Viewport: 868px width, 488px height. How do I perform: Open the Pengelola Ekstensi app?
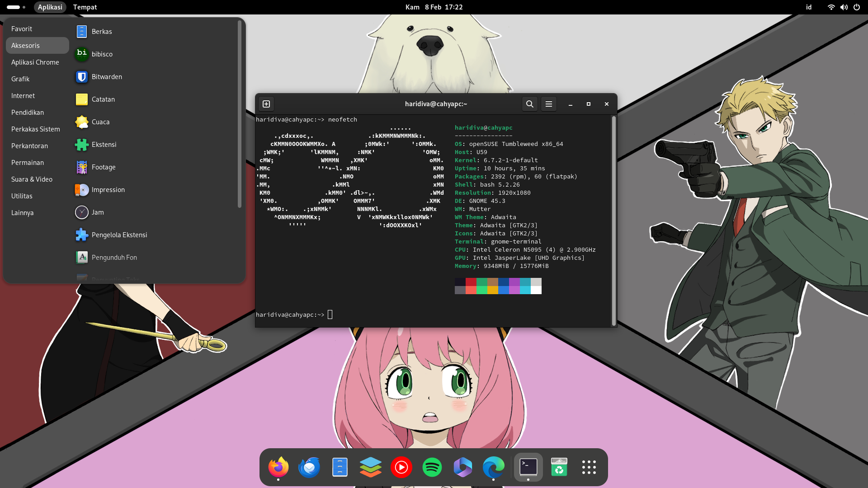[x=119, y=235]
